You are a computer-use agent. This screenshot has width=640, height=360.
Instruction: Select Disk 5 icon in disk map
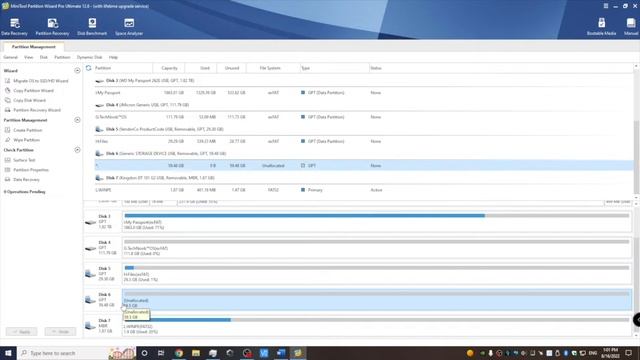pos(91,274)
